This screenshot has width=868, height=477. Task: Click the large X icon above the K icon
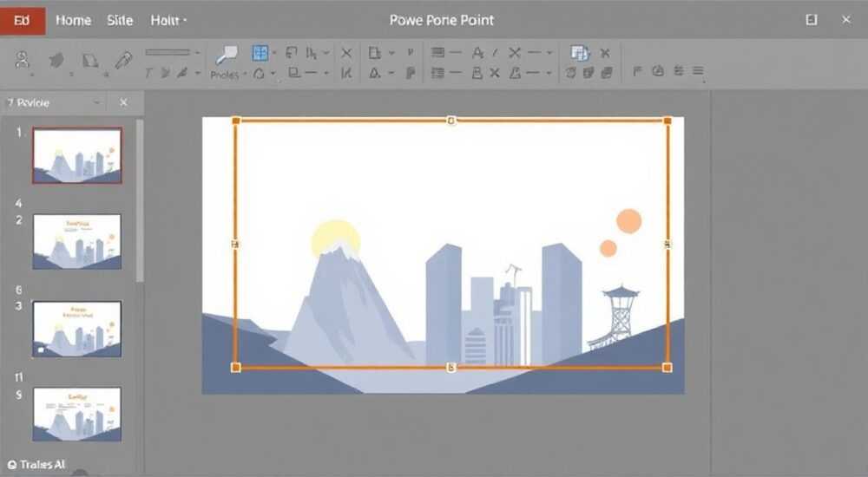click(346, 53)
